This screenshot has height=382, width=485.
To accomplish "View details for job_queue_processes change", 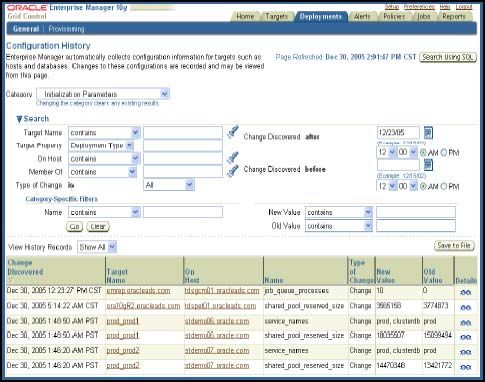I will pyautogui.click(x=465, y=292).
